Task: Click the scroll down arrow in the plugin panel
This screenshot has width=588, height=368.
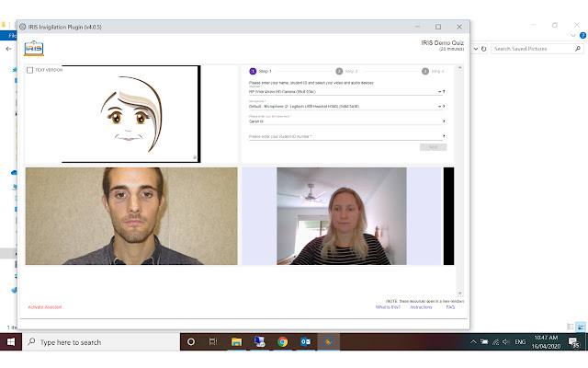Action: pos(459,293)
